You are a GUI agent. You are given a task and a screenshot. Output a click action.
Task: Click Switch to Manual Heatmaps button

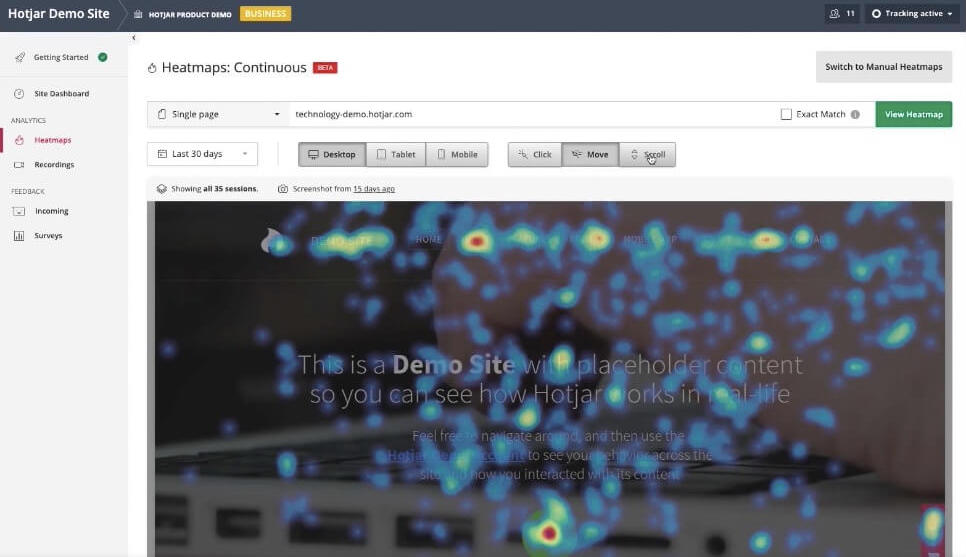[883, 67]
